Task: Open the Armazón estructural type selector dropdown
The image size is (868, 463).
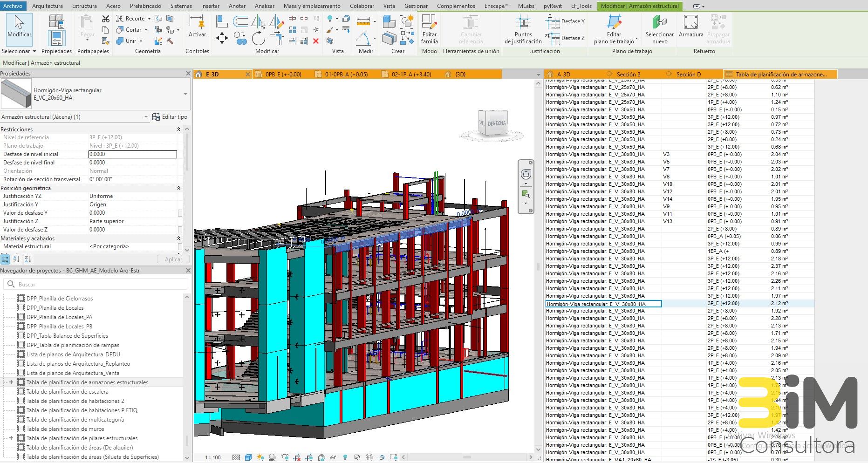Action: (146, 116)
